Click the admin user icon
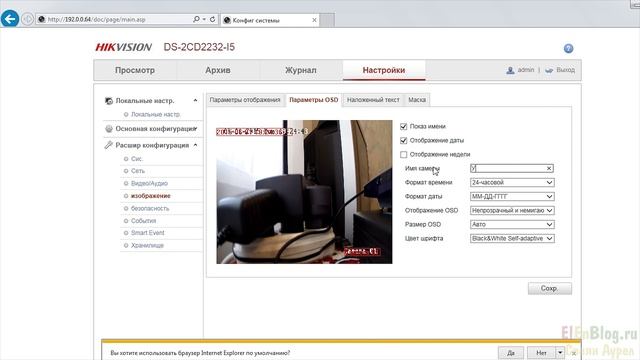The height and width of the screenshot is (360, 640). tap(510, 70)
